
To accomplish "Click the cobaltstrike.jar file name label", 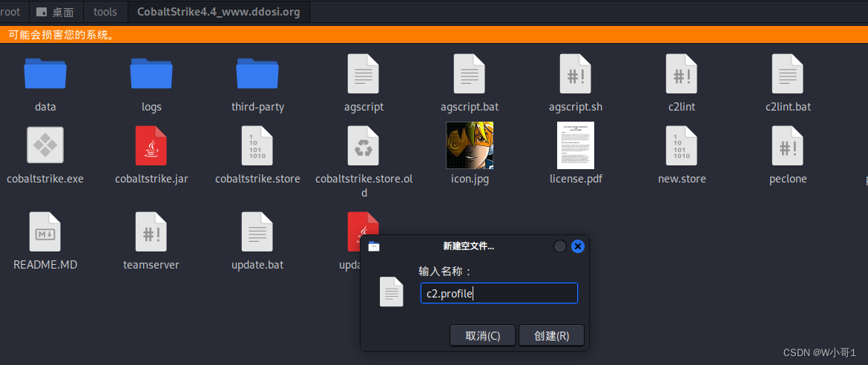I will [151, 179].
